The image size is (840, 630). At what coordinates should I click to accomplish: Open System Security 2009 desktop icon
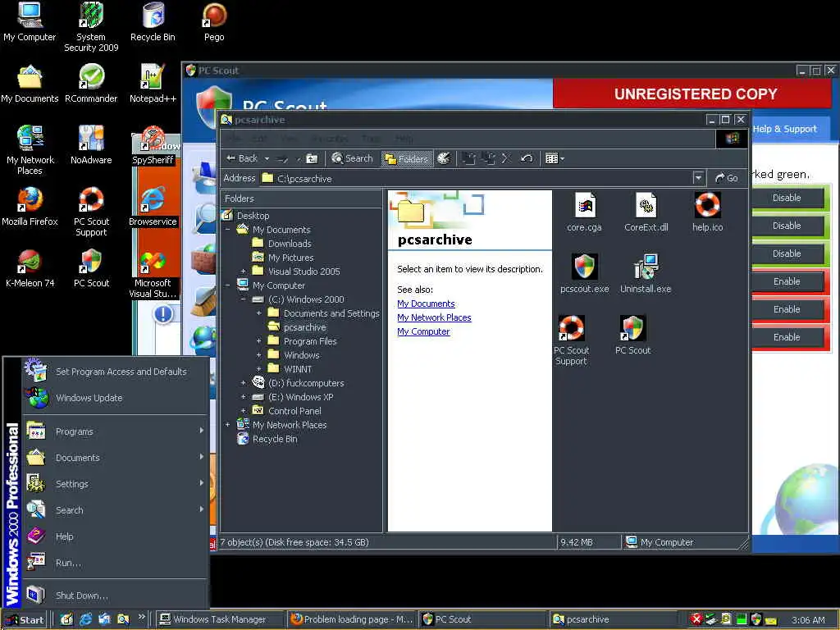click(x=91, y=27)
